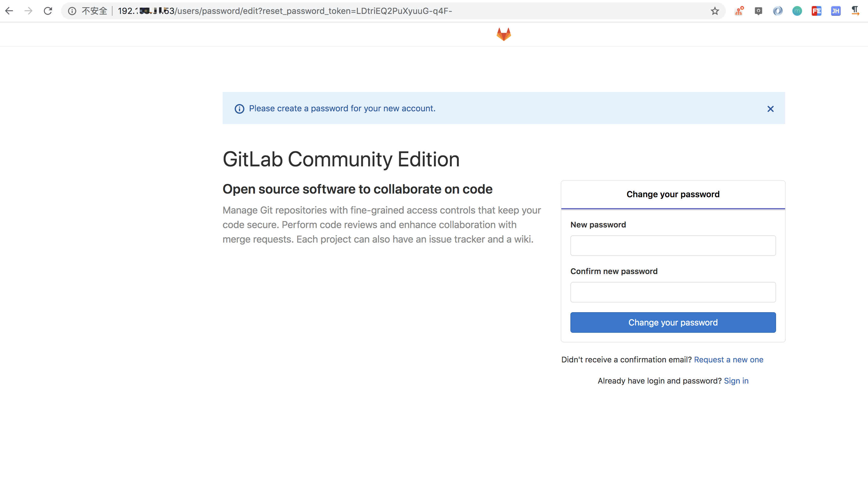
Task: Reload the current page
Action: [x=48, y=11]
